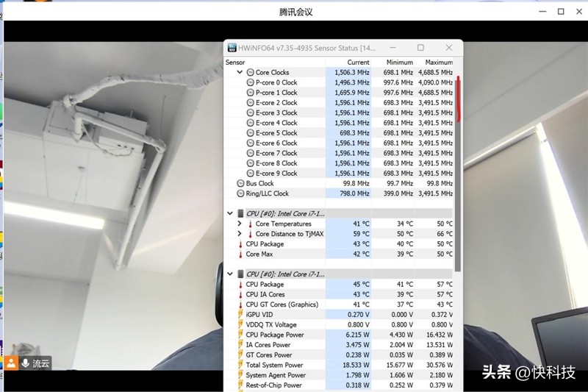Select the VDDQ TX Voltage row label

click(271, 325)
